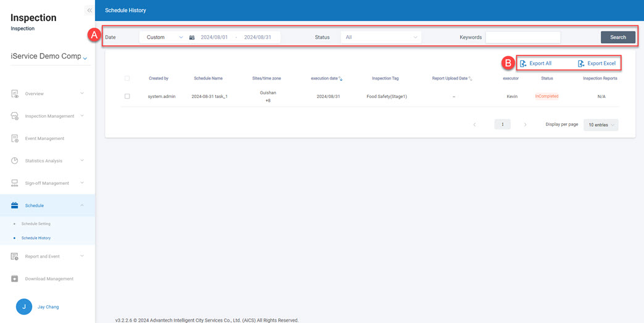
Task: Click the Overview sidebar icon
Action: pos(15,94)
